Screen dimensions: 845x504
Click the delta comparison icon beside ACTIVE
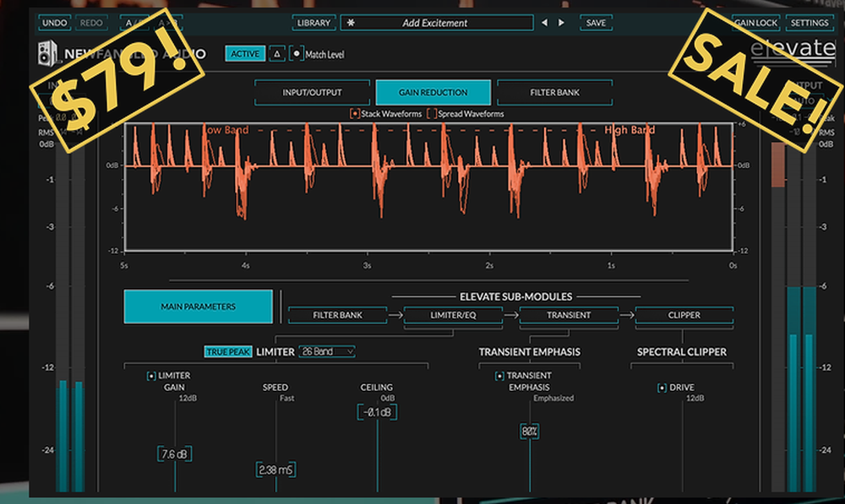click(275, 53)
